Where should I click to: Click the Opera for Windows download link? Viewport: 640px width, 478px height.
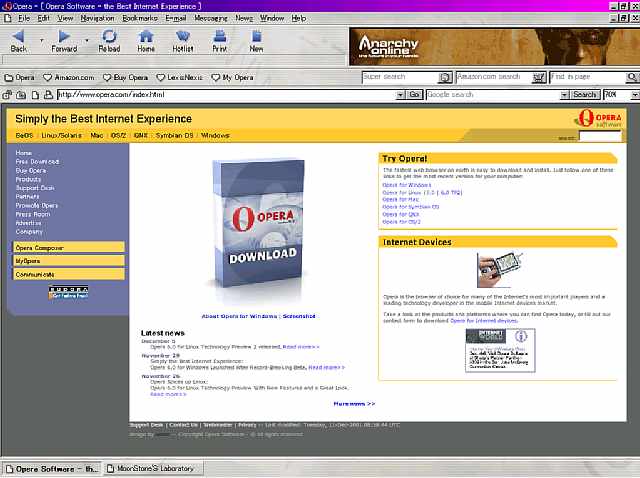(407, 185)
